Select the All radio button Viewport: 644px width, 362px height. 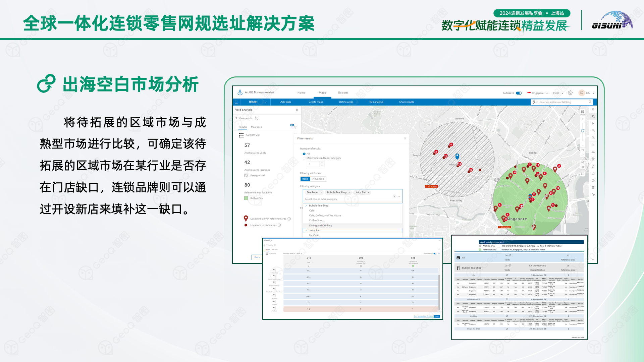pyautogui.click(x=304, y=154)
